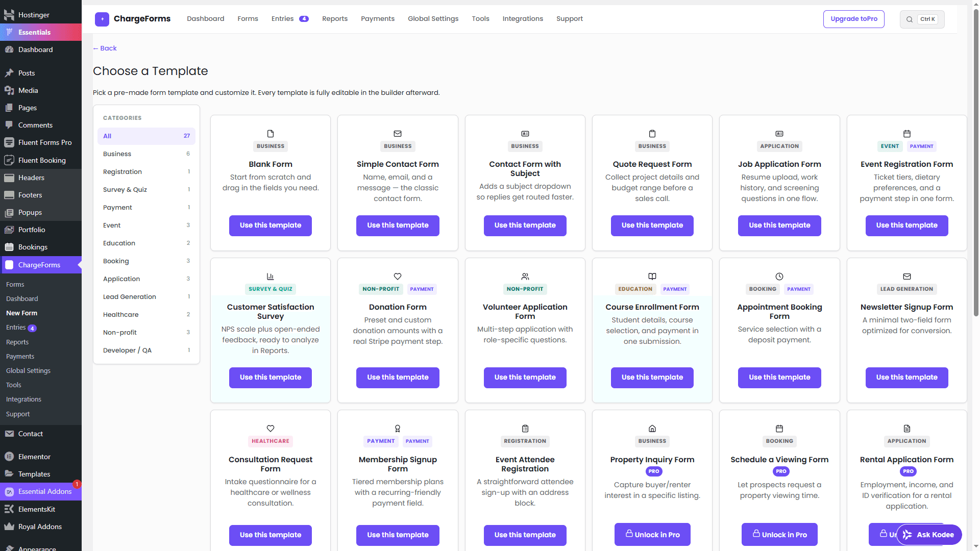Open the Ask Kodee chat button
Screen dimensions: 980x551
[x=929, y=535]
